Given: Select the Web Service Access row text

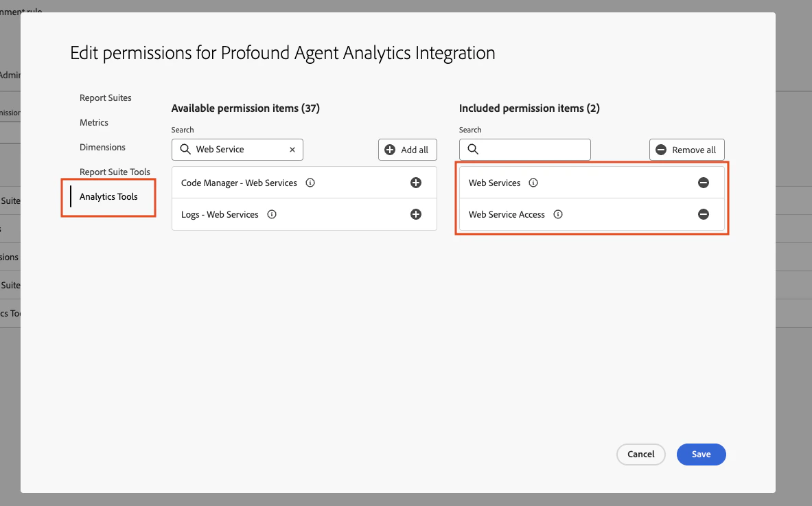Looking at the screenshot, I should click(507, 214).
